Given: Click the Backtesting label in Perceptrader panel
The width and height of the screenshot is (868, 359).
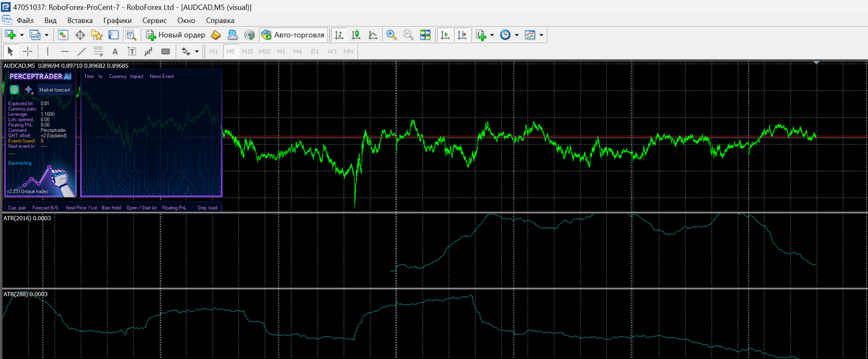Looking at the screenshot, I should 20,163.
